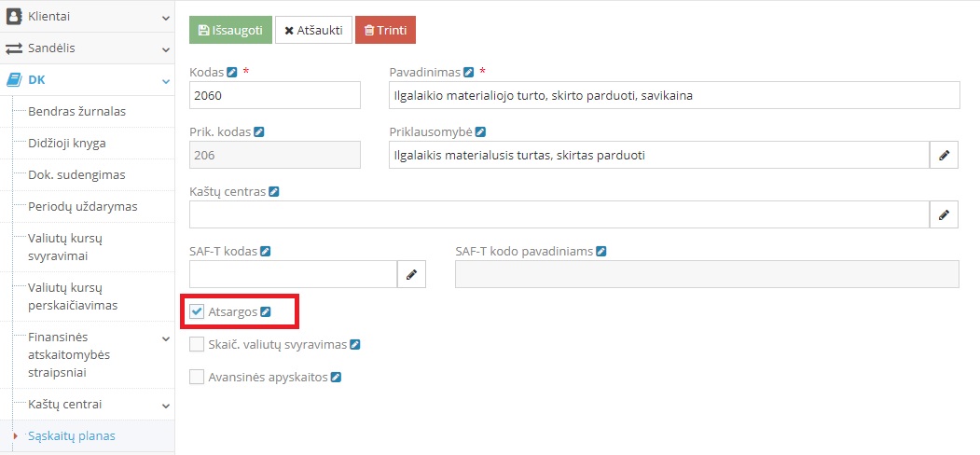
Task: Click the edit icon beside Avansinės apyskaitos
Action: point(336,378)
